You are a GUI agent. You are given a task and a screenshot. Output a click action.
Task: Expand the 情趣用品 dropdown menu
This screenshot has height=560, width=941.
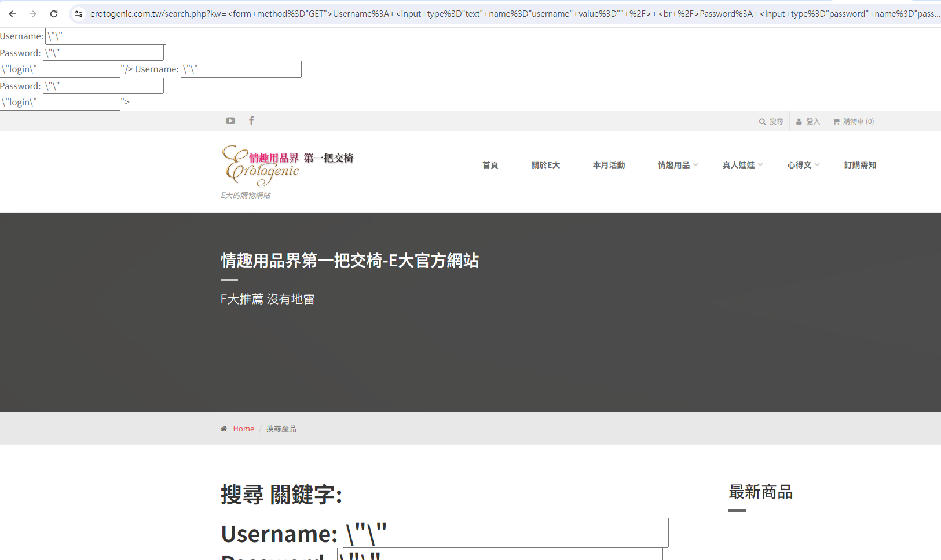click(678, 165)
